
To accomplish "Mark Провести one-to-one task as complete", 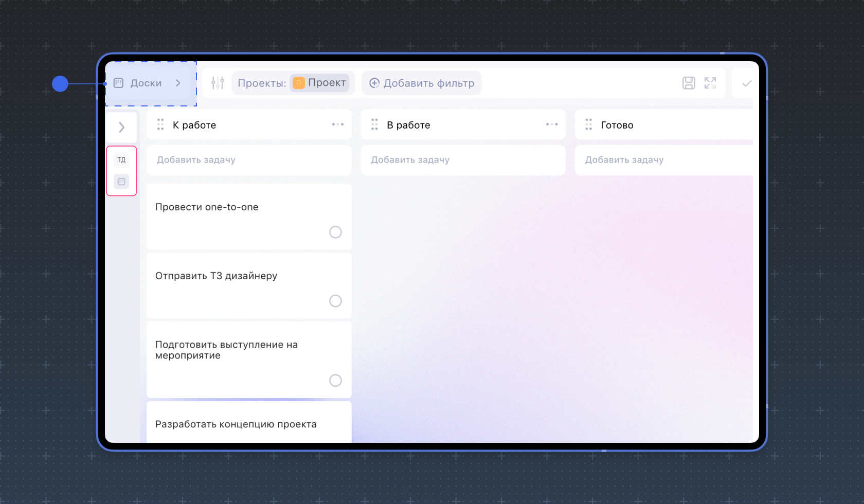I will 335,232.
